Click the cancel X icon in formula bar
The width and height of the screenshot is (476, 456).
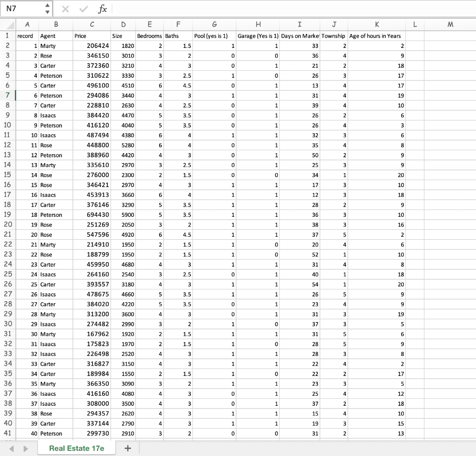click(65, 9)
